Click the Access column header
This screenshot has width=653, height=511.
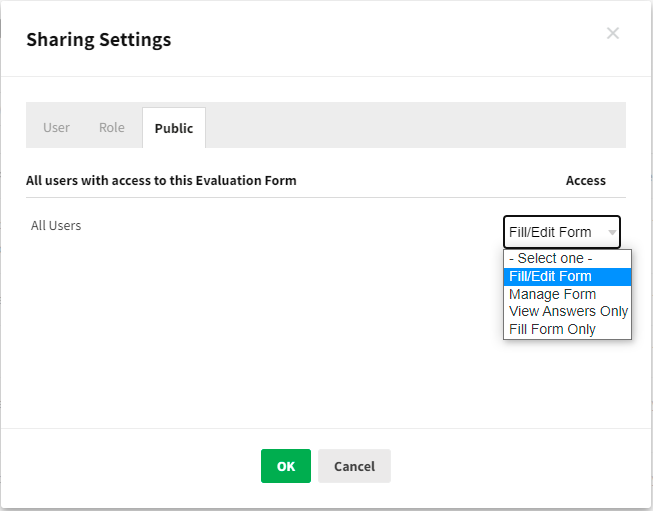click(x=585, y=181)
